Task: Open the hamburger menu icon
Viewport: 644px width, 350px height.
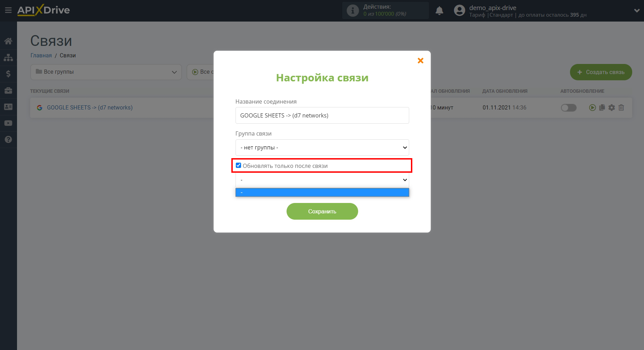Action: (x=8, y=10)
